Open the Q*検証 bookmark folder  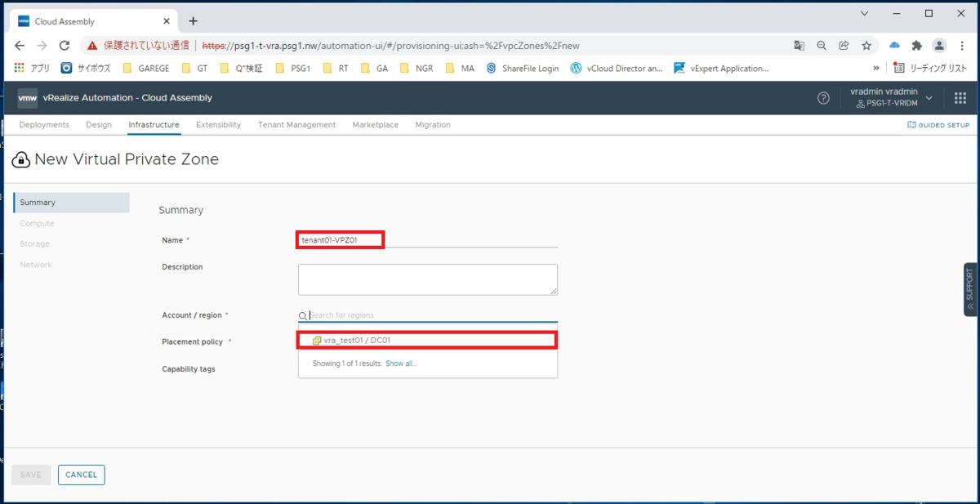241,69
